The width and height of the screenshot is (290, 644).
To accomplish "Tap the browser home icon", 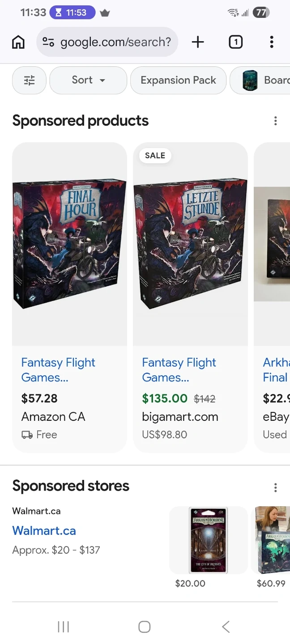I will (18, 42).
